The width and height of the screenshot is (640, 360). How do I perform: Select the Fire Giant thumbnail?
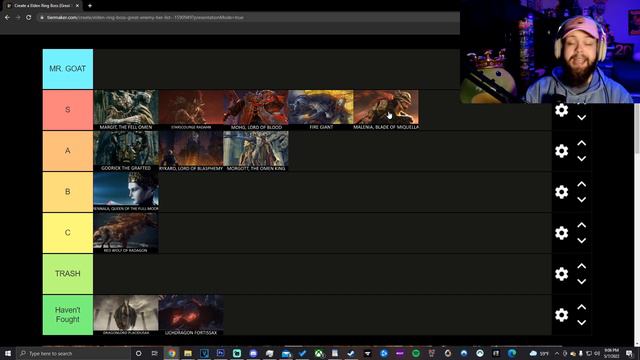point(320,110)
